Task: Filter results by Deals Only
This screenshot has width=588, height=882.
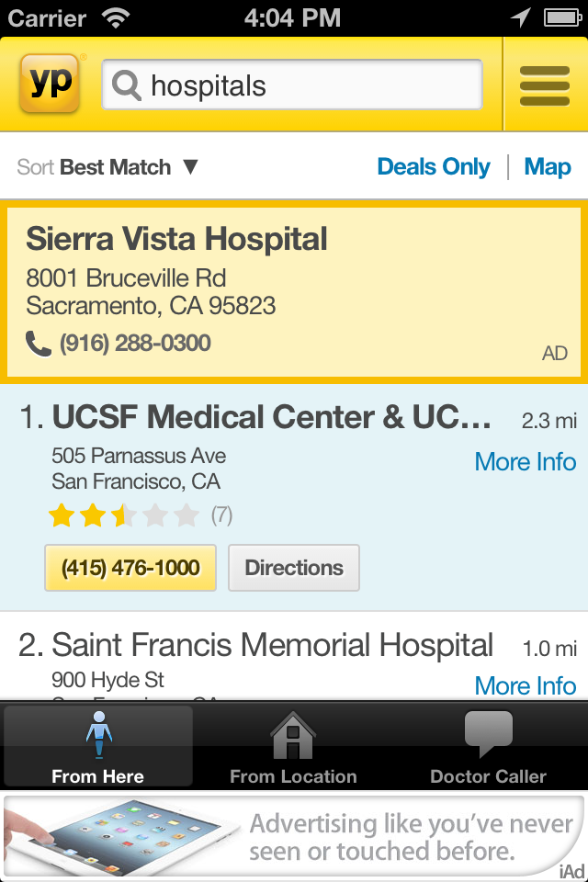Action: pyautogui.click(x=434, y=167)
